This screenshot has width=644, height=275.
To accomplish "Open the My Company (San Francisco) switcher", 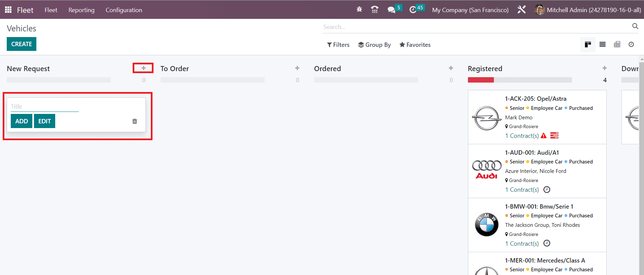I will (x=470, y=10).
